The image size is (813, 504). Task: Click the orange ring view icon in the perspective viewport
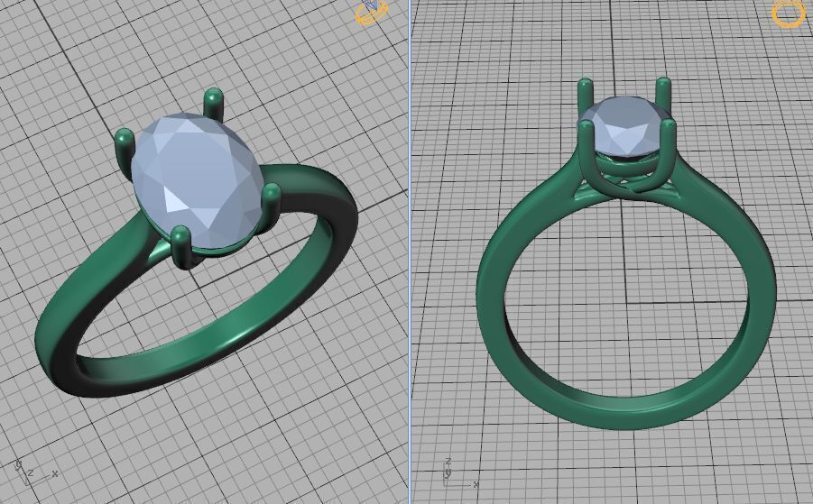point(371,13)
